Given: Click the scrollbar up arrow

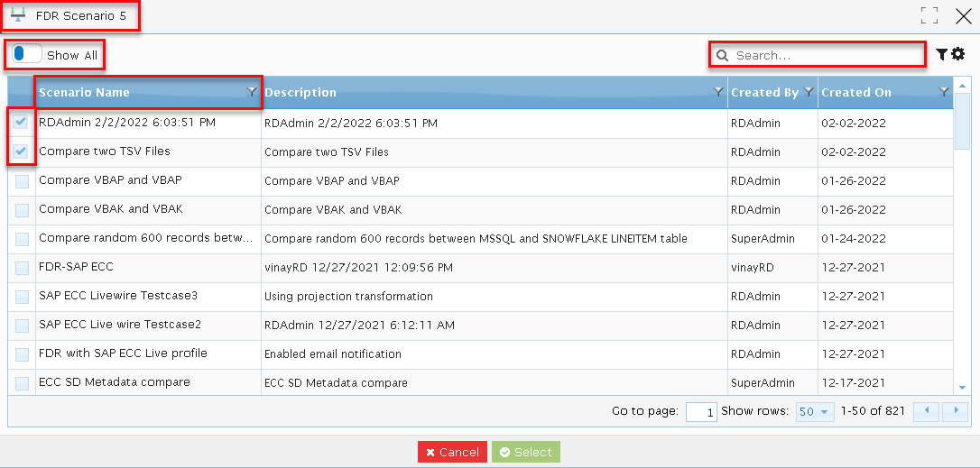Looking at the screenshot, I should tap(962, 84).
